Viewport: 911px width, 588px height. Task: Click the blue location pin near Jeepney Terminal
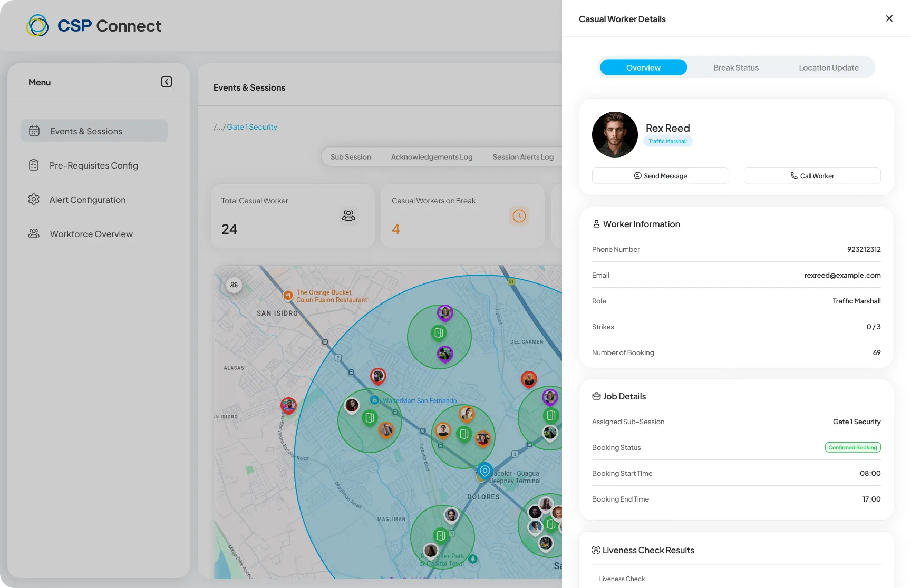pyautogui.click(x=485, y=471)
